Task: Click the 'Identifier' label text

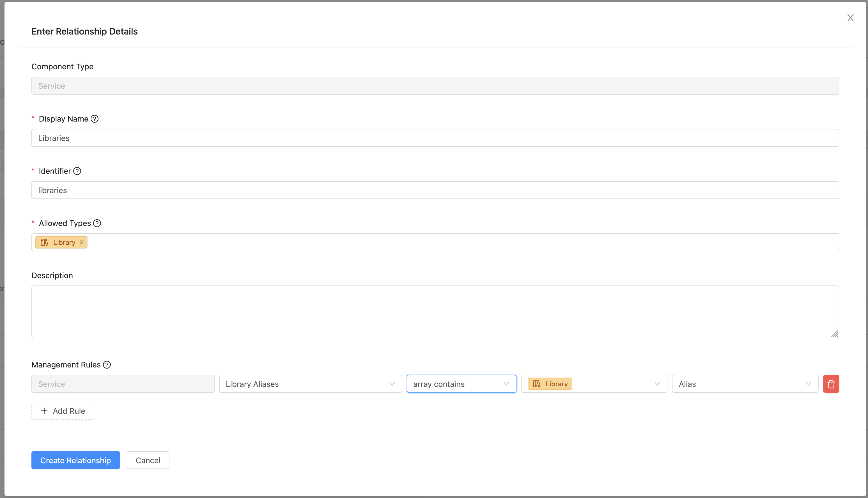Action: [55, 171]
